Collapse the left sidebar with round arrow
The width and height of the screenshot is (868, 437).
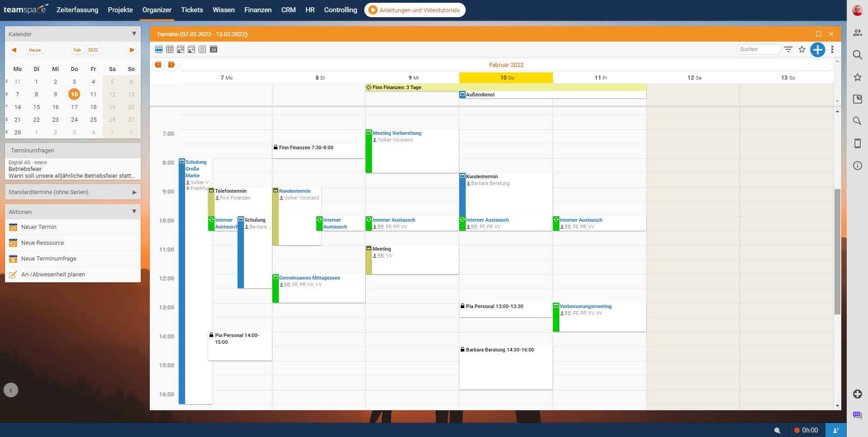pos(11,390)
